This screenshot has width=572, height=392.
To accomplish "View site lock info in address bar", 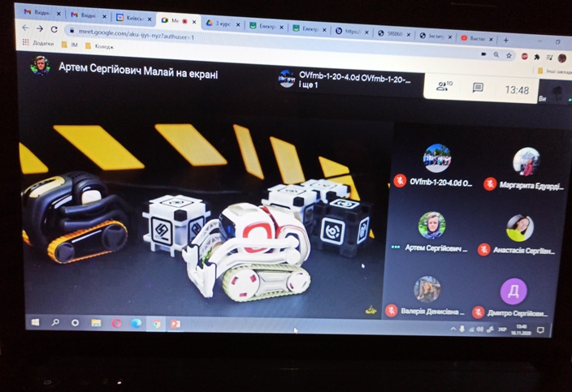I will 71,31.
